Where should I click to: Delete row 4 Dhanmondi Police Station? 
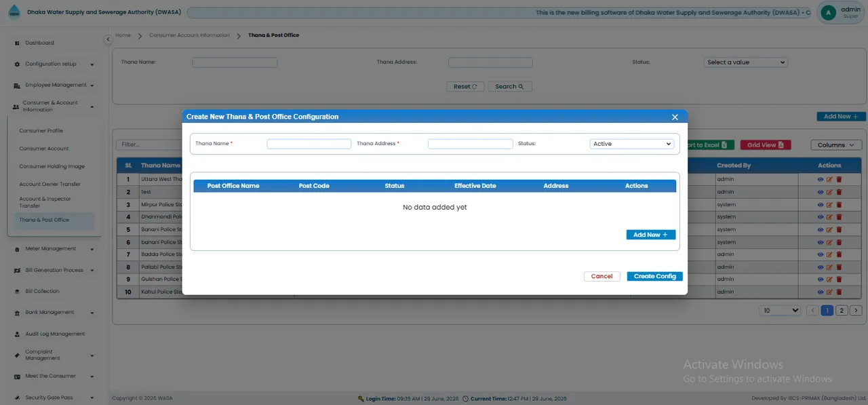pos(839,217)
